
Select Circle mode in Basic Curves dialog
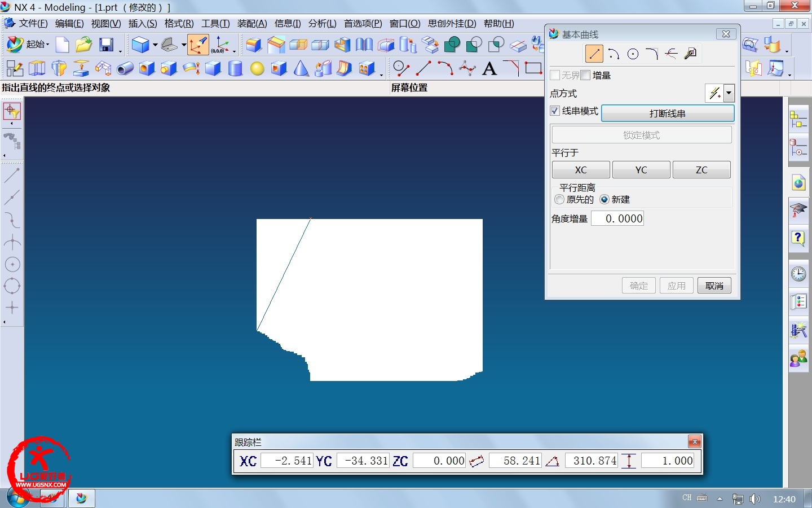[x=633, y=54]
